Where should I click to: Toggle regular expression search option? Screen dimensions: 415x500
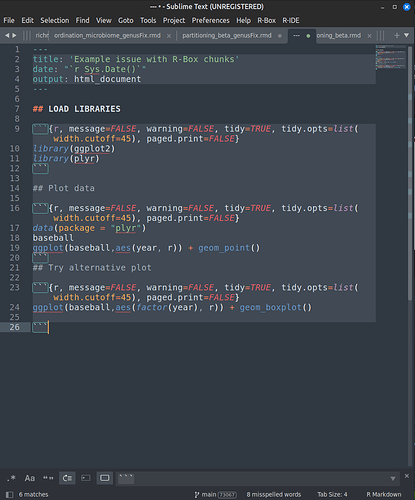[11, 478]
